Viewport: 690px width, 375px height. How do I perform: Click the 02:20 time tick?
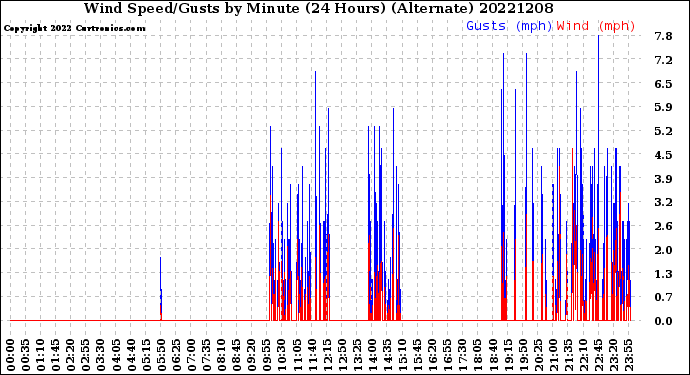(71, 355)
